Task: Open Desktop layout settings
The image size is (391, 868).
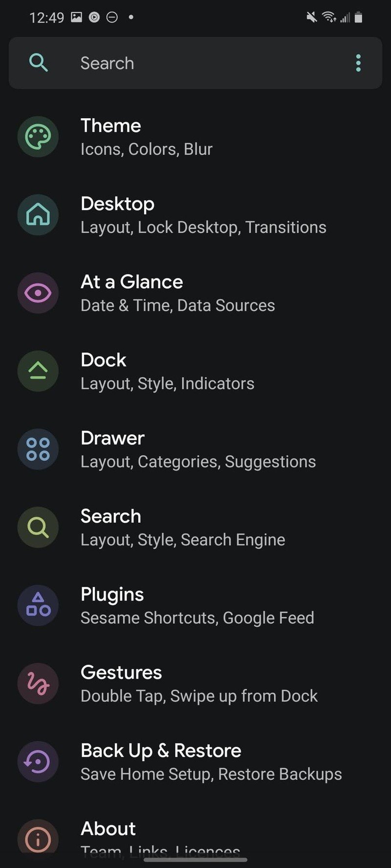Action: point(195,215)
